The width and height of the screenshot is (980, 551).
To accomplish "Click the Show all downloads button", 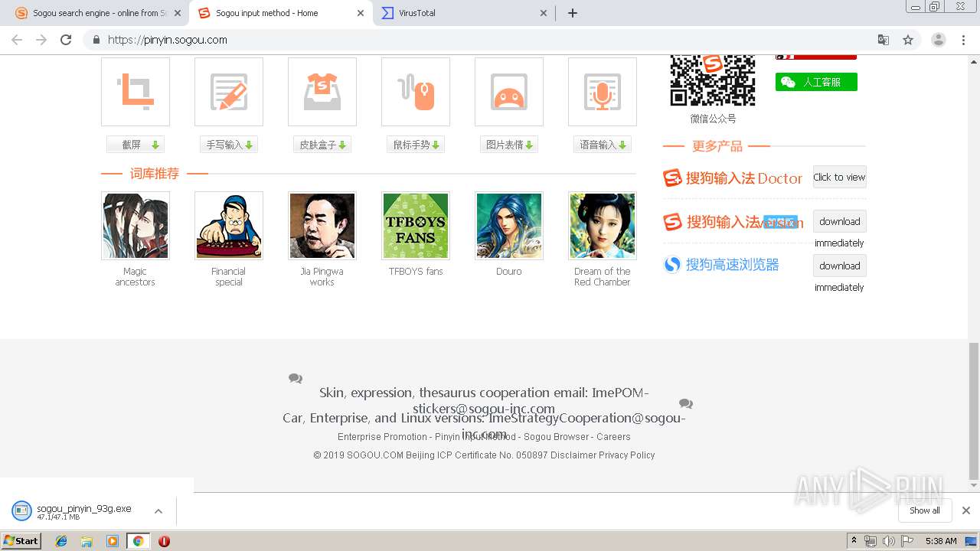I will tap(925, 510).
